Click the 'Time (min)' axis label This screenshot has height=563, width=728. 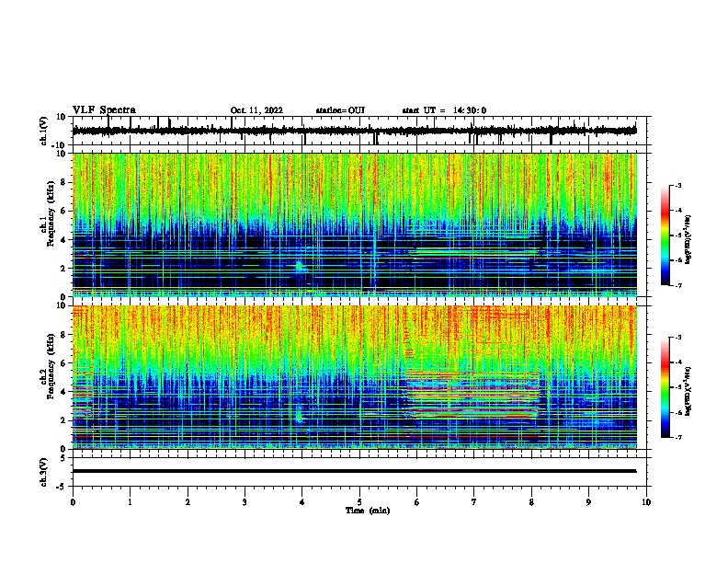pos(368,511)
